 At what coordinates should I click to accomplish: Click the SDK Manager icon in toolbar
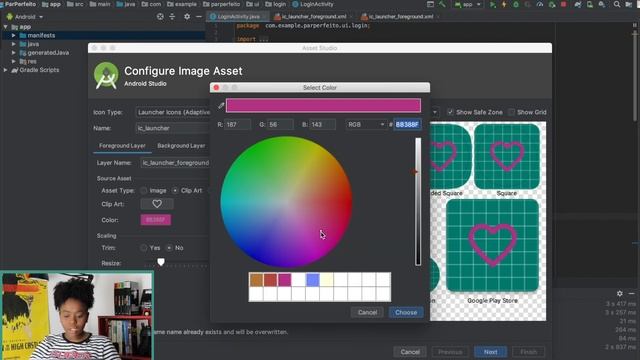602,4
